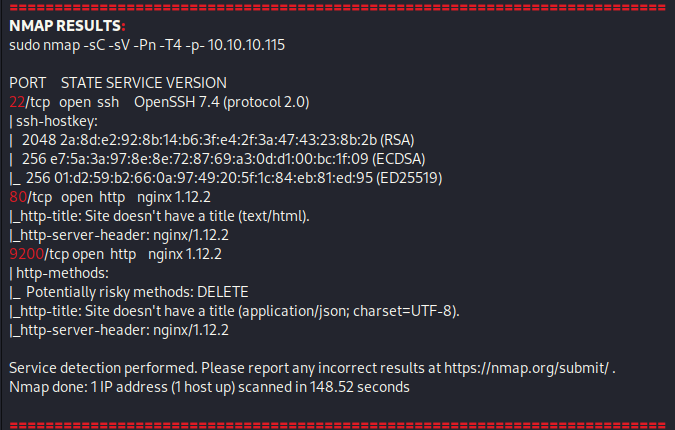Click the ED25519 host key line
Image resolution: width=675 pixels, height=430 pixels.
(226, 178)
